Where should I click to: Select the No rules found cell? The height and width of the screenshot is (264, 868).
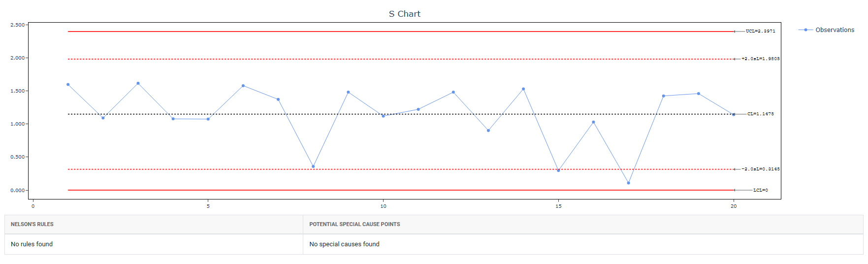coord(154,244)
